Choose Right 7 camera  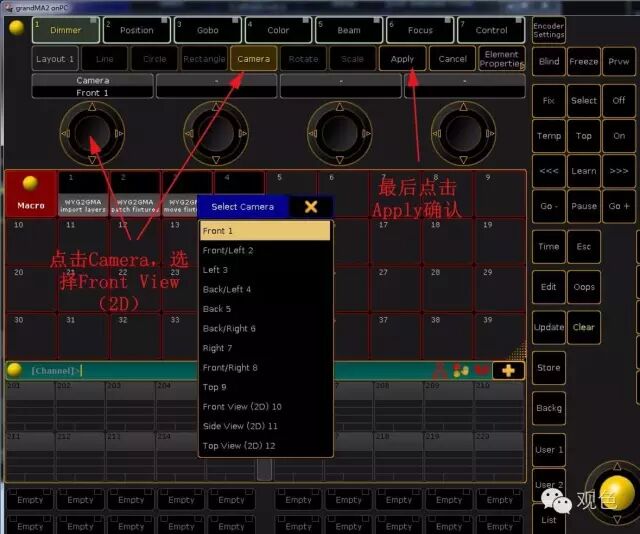click(265, 348)
